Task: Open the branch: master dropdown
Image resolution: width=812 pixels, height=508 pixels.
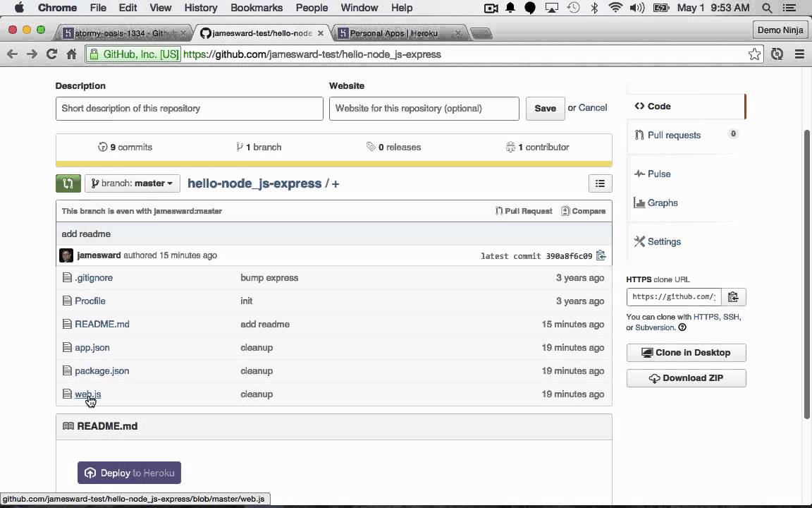Action: pos(132,183)
